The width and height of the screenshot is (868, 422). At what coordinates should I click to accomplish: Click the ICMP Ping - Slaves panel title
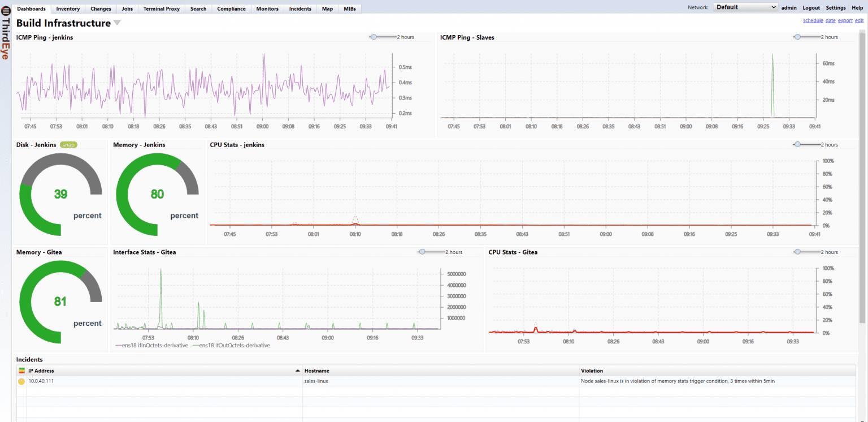467,37
